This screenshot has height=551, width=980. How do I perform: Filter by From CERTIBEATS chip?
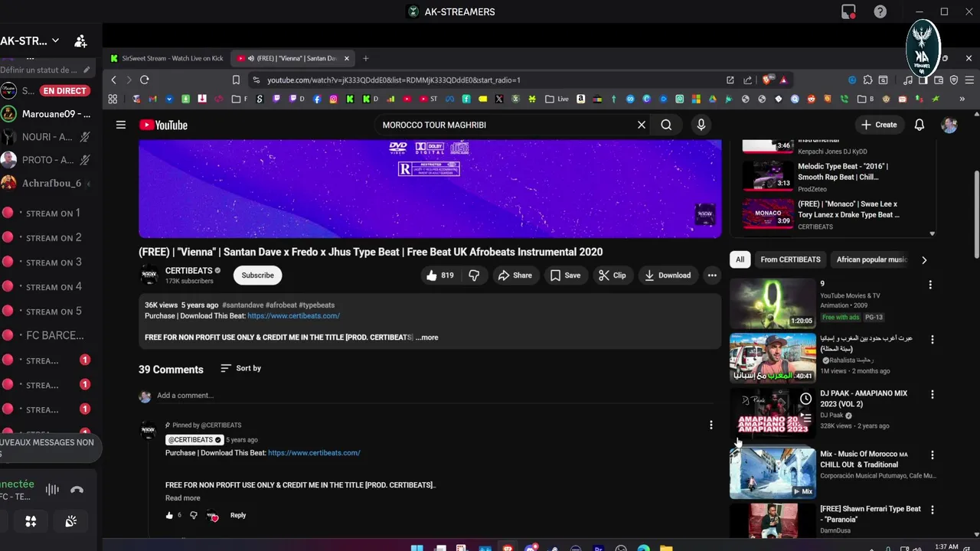pyautogui.click(x=790, y=259)
